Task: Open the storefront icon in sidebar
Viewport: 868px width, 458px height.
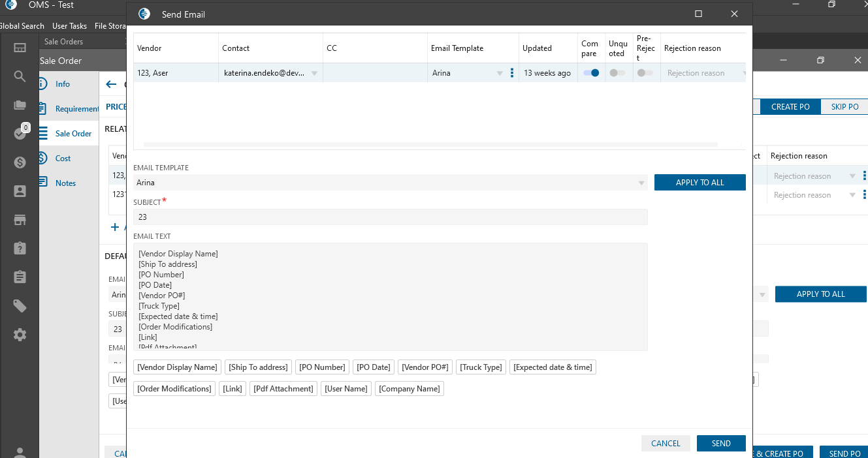Action: click(x=20, y=220)
